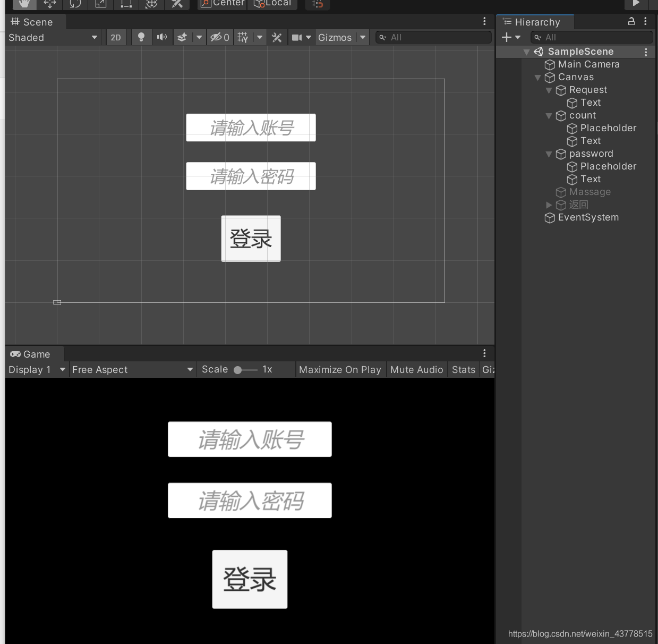Select the Rect Transform tool

(126, 4)
